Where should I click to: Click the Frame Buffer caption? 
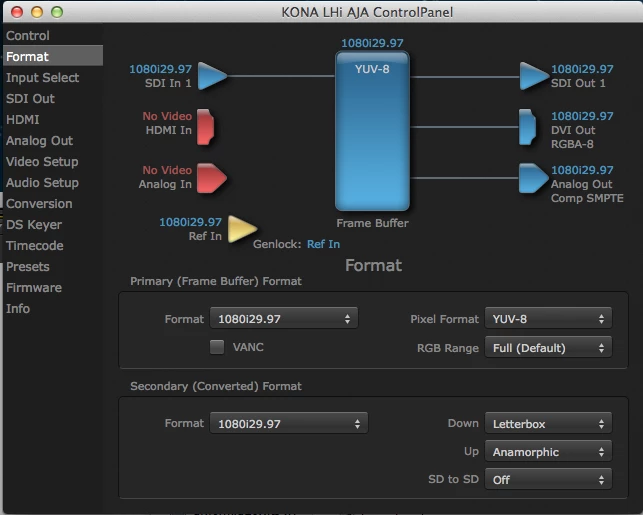372,223
